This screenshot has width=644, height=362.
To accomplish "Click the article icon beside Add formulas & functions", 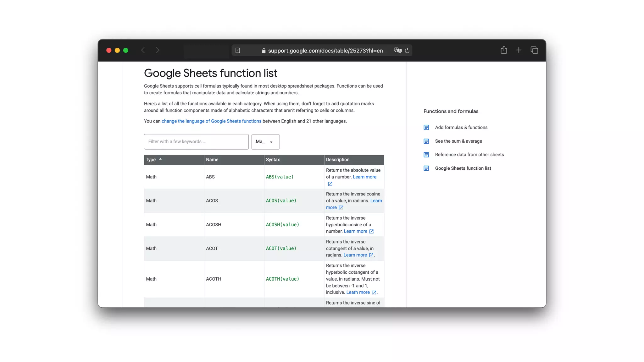I will (426, 128).
